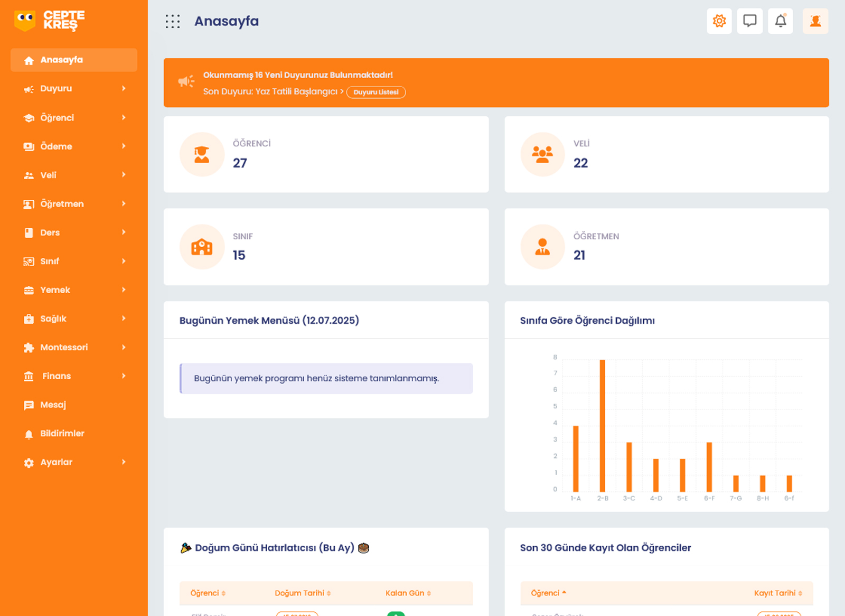
Task: Click the group icon on Veli card
Action: pyautogui.click(x=542, y=154)
